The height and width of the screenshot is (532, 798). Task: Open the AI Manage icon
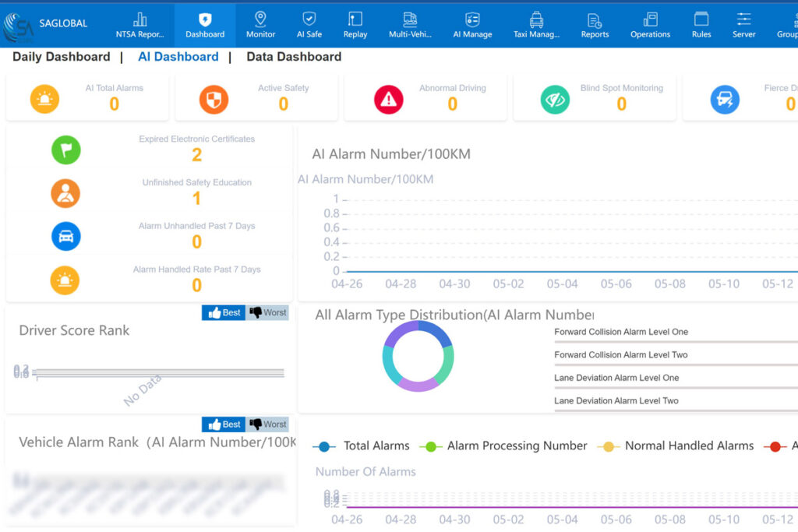[473, 19]
